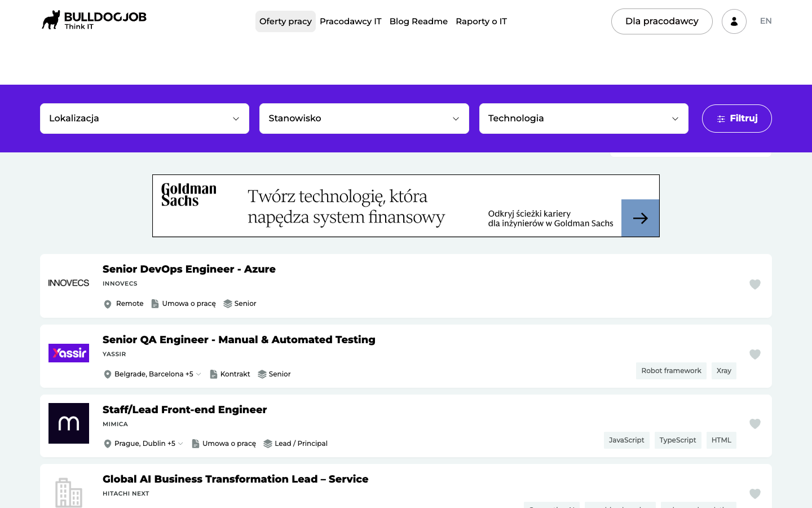Click the Yassir company logo
Image resolution: width=812 pixels, height=508 pixels.
click(x=69, y=353)
